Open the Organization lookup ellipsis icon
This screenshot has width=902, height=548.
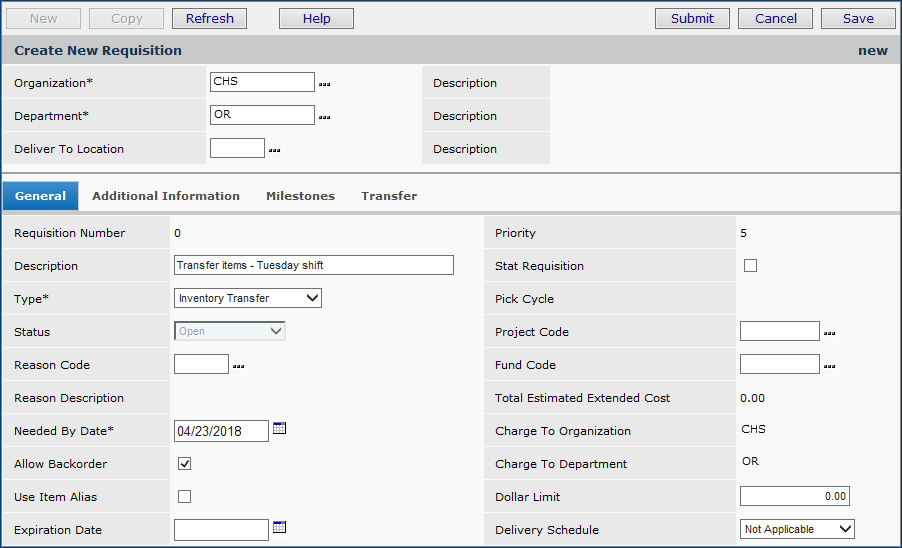(x=324, y=85)
